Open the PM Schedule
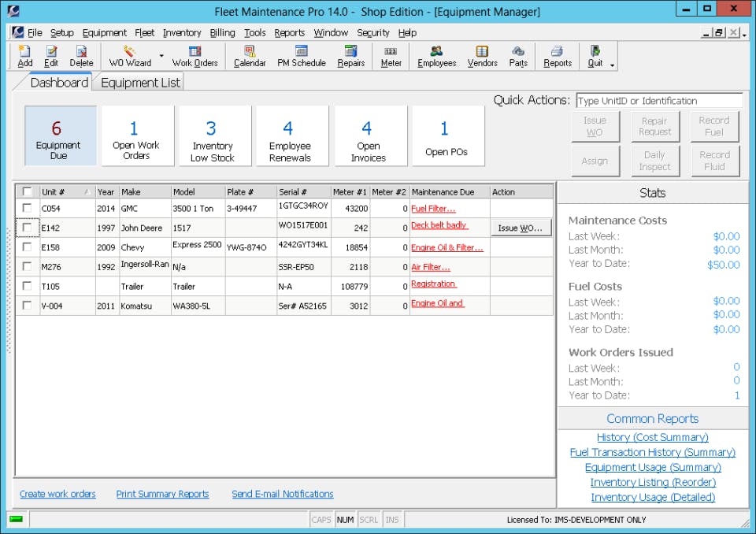This screenshot has height=534, width=756. [x=301, y=55]
